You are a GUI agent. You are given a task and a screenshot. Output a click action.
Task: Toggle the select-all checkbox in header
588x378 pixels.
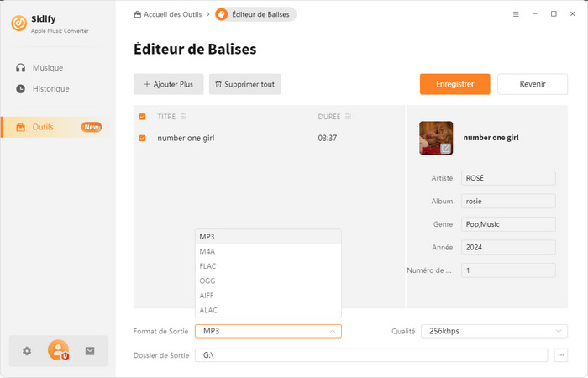(142, 116)
